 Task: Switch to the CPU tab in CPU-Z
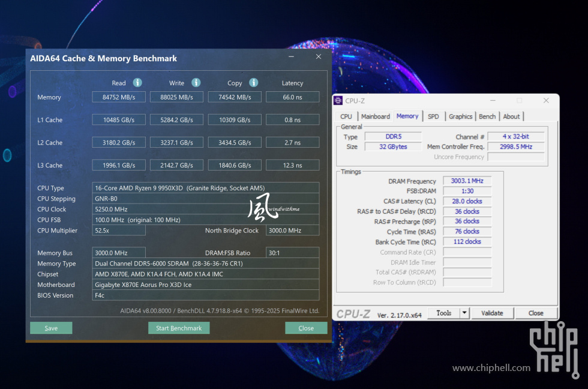point(346,116)
